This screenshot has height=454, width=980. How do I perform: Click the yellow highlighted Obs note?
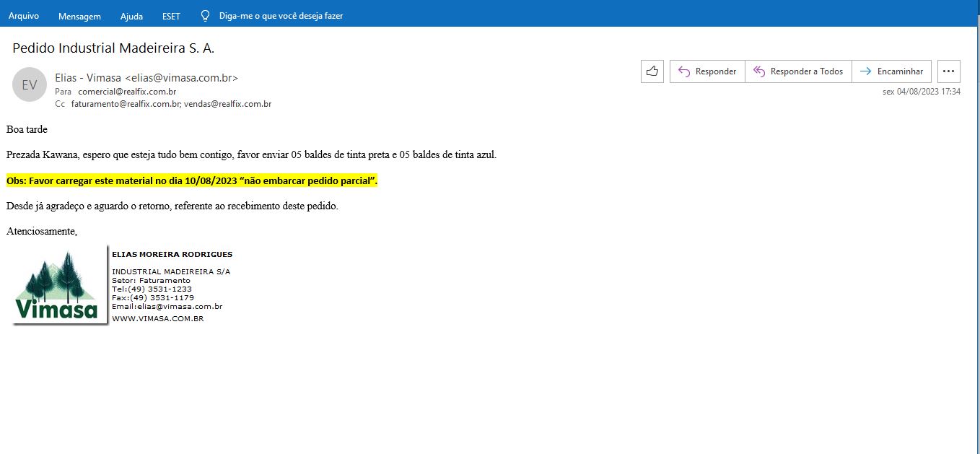[192, 180]
